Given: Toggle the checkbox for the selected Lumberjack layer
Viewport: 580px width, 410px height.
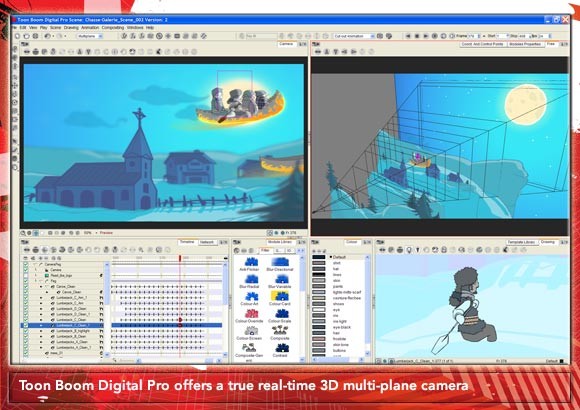Looking at the screenshot, I should [26, 326].
